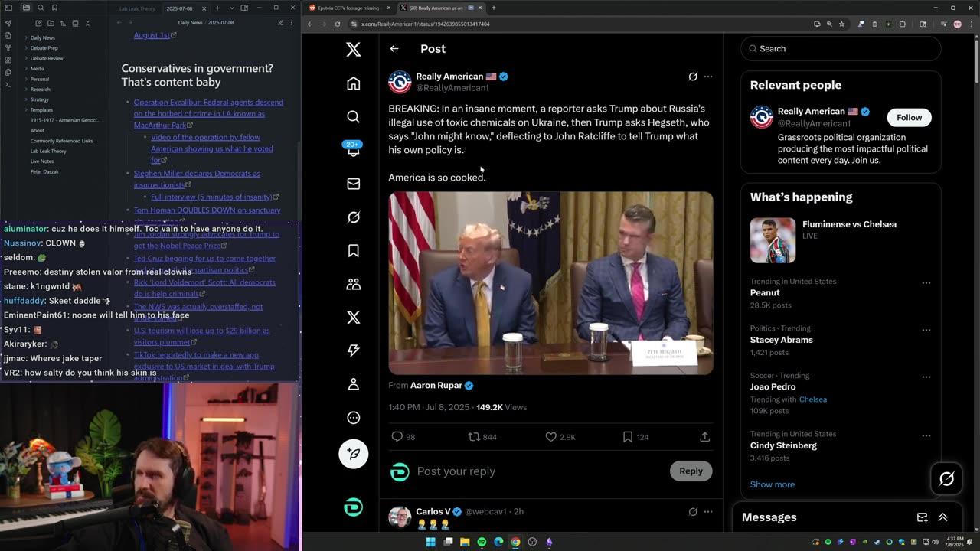This screenshot has height=551, width=980.
Task: Open Notifications bell showing 20+ badge
Action: pyautogui.click(x=353, y=150)
